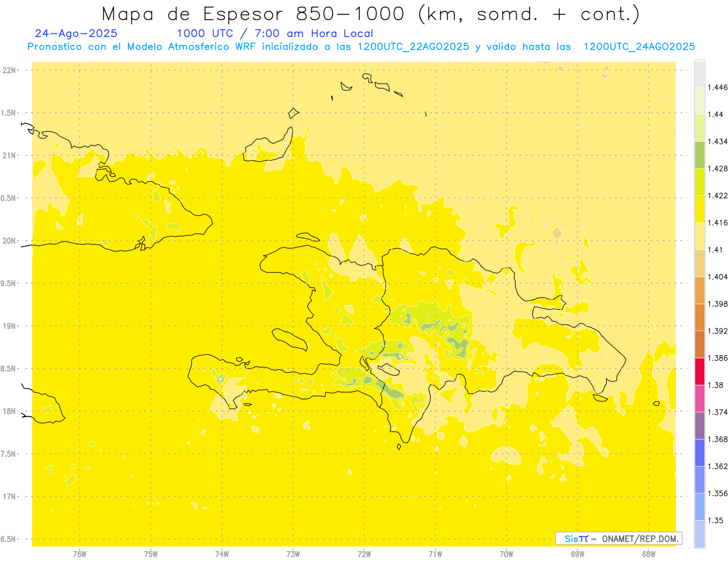Click the green swatch between 1.428 and 1.434
The image size is (728, 562).
coord(699,155)
